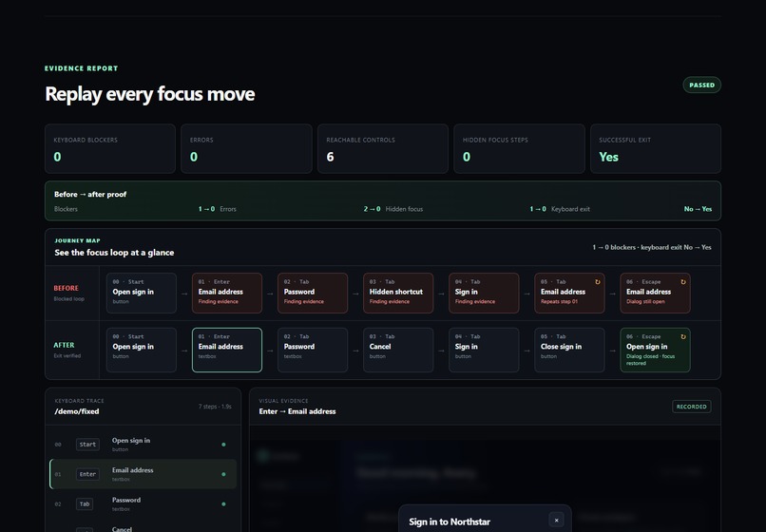The image size is (766, 532).
Task: Click 'No → Yes' value in proof panel
Action: click(x=698, y=209)
